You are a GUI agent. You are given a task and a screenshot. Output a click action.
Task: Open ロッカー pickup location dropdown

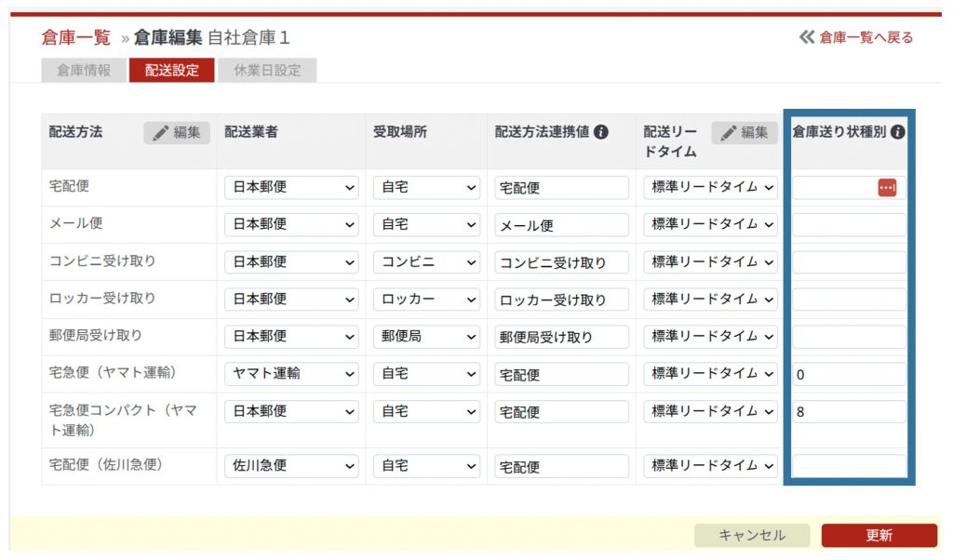426,300
